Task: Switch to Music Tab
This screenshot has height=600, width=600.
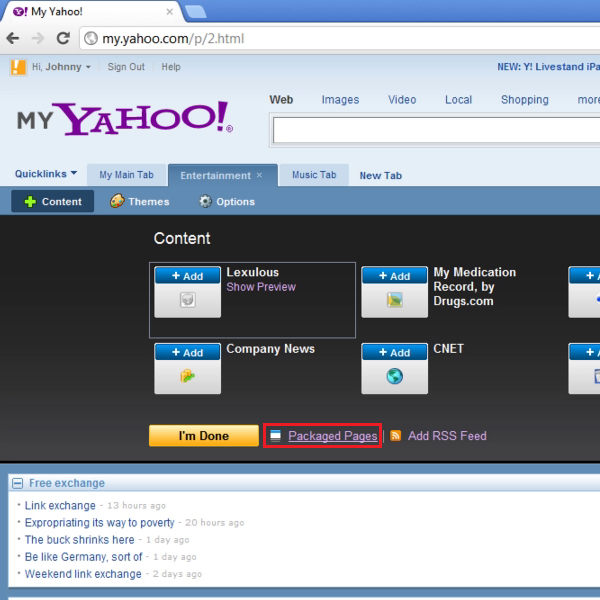Action: [x=314, y=175]
